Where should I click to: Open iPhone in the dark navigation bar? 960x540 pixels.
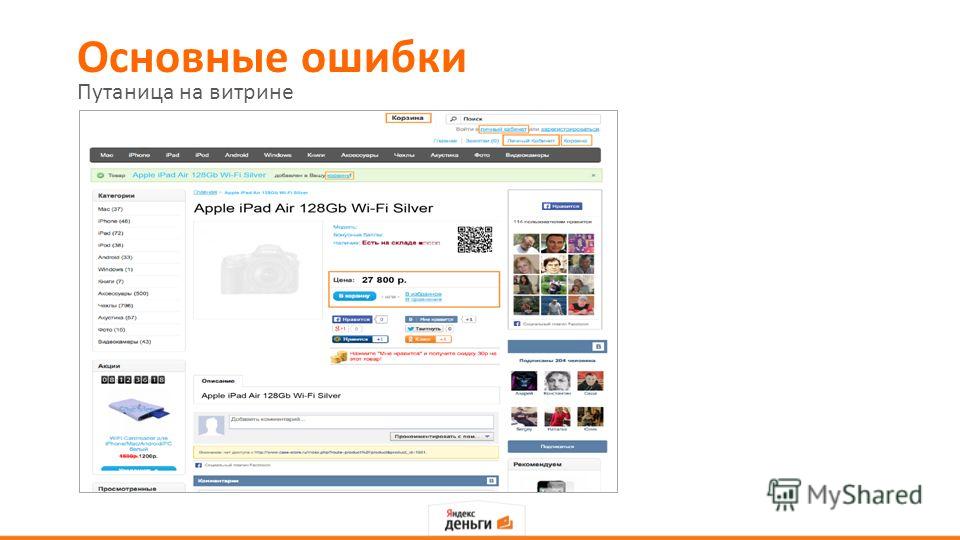coord(139,156)
